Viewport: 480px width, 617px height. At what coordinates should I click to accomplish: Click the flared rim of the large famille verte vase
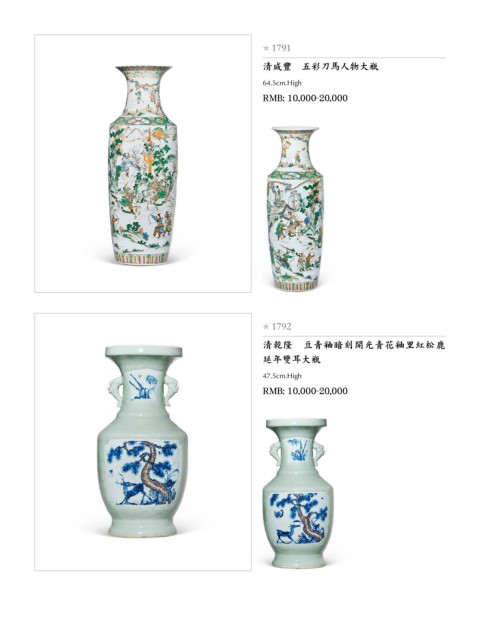pos(144,70)
